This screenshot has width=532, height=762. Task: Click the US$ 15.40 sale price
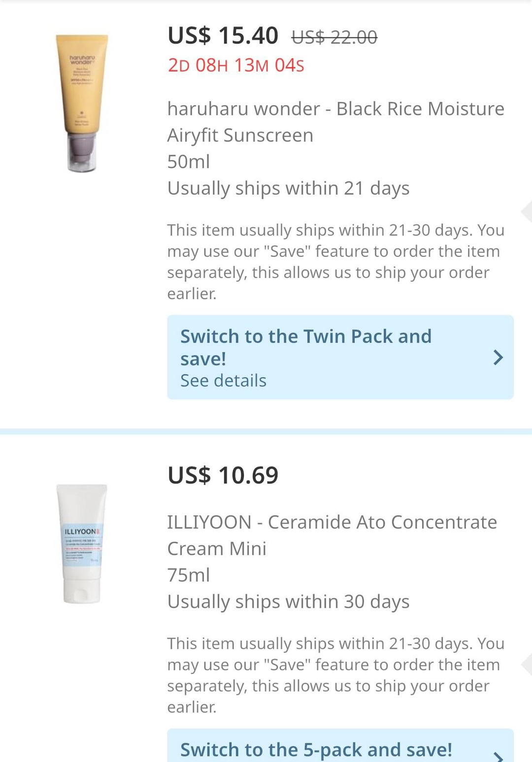click(223, 36)
